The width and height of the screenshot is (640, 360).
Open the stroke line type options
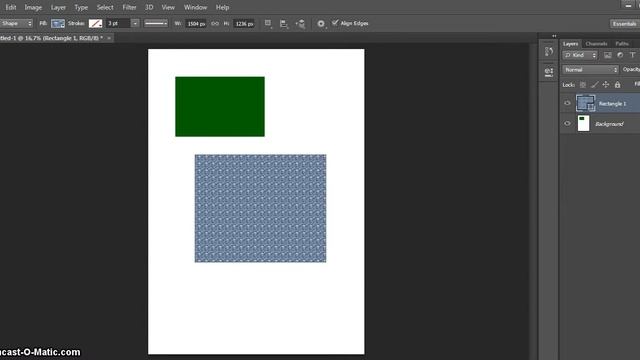click(x=156, y=24)
